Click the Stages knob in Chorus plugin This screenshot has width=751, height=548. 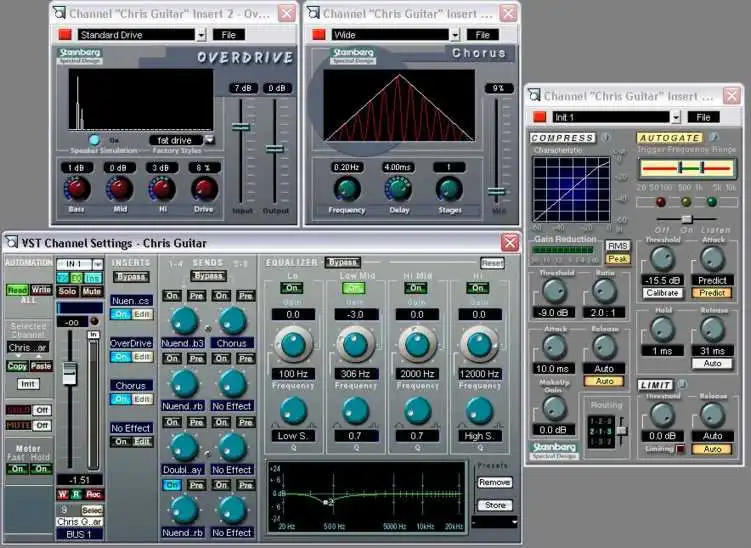tap(449, 188)
